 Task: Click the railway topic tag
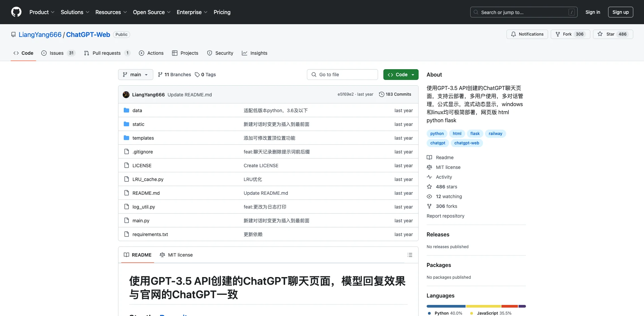click(495, 134)
